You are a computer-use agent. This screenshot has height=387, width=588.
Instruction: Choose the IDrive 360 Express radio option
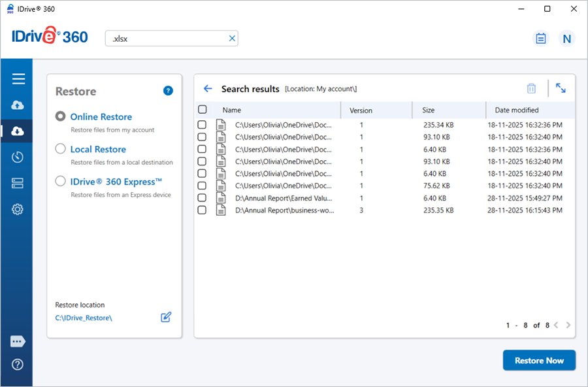[x=61, y=182]
